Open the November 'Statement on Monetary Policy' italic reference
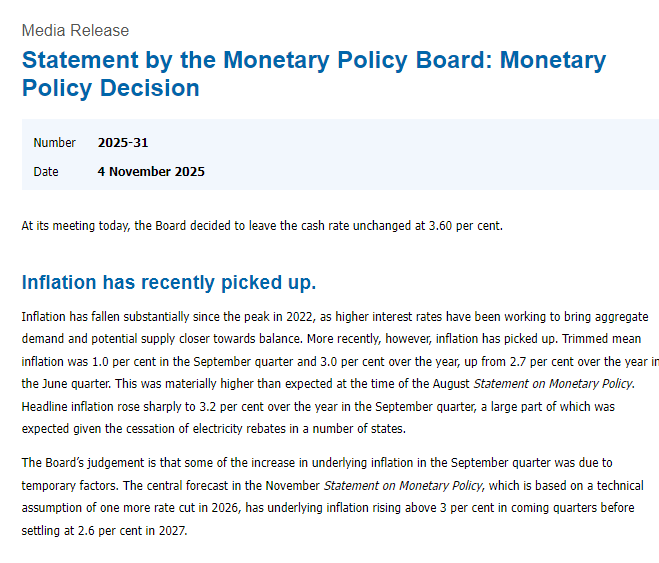Screen dimensions: 659x563 (x=402, y=486)
